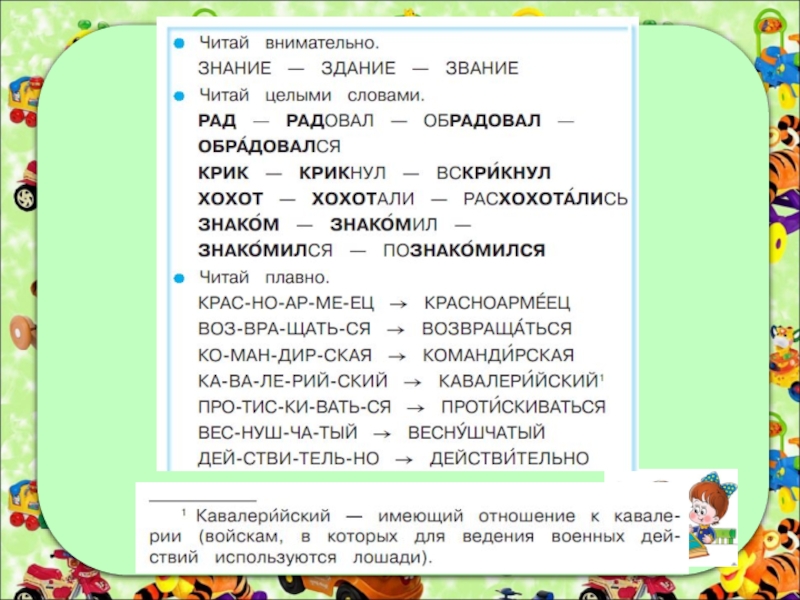Viewport: 800px width, 600px height.
Task: Click the arrow after КРАС-НО-АР-МЕ-ЕЦ
Action: coord(398,305)
